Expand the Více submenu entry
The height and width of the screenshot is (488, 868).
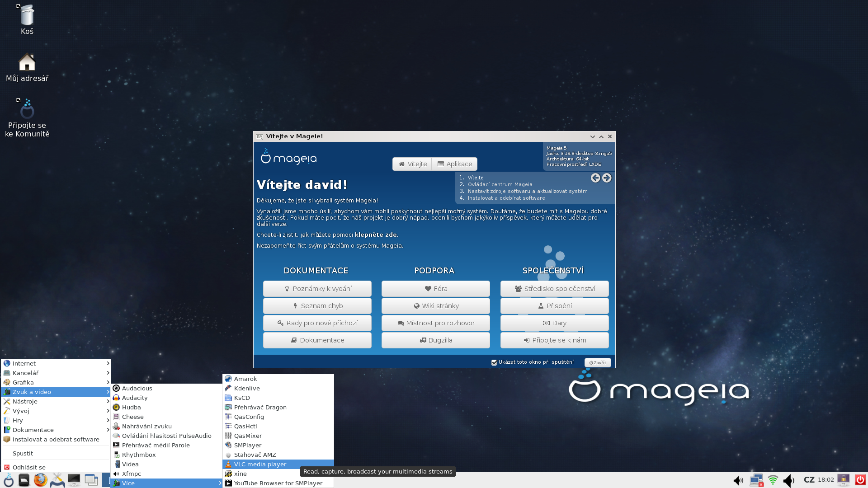pos(167,483)
